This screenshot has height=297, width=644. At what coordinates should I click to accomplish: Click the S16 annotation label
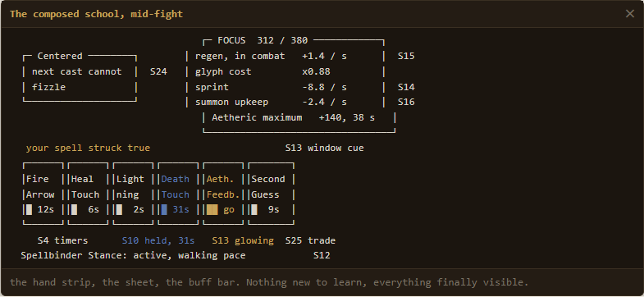(x=406, y=102)
